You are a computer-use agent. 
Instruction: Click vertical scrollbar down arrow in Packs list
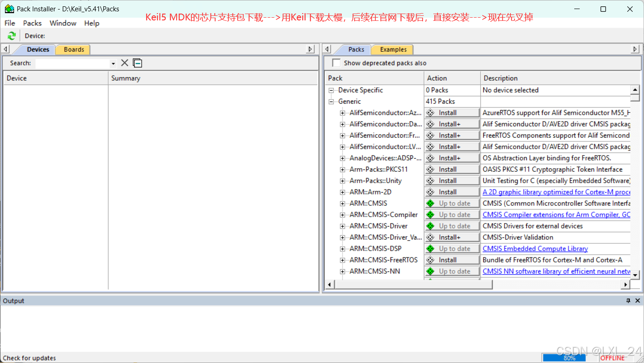click(x=635, y=275)
